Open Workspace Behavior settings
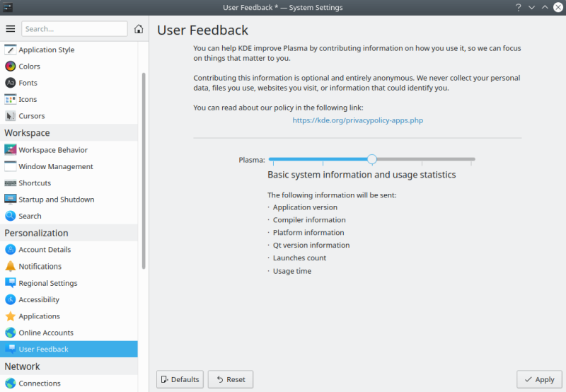Screen dimensions: 566x392 [69, 150]
